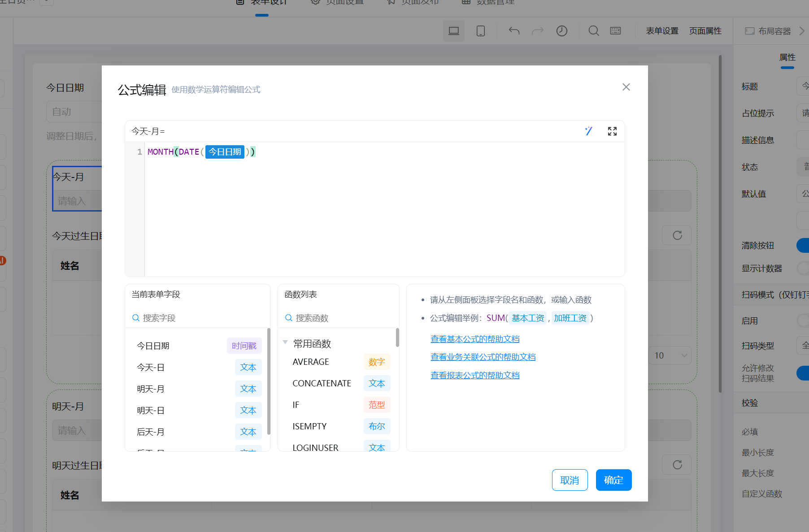Click the 确定 button

click(x=613, y=480)
